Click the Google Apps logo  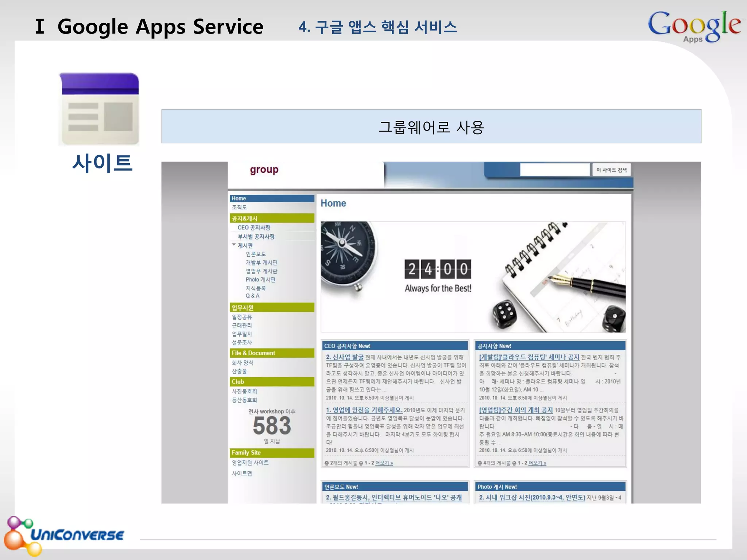click(694, 27)
